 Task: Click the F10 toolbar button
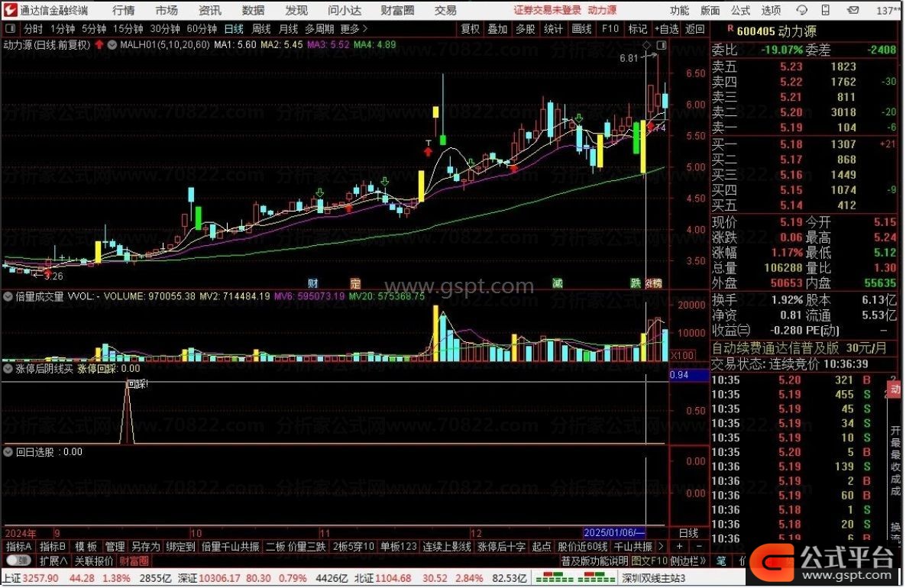610,29
